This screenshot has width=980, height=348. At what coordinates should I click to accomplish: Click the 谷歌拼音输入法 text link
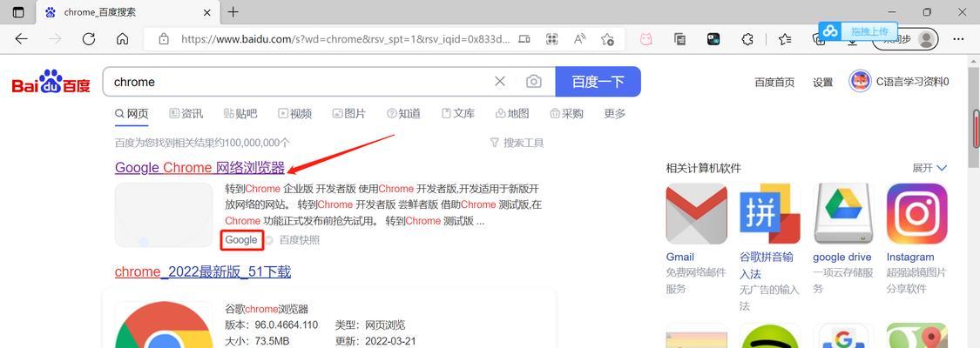tap(767, 265)
